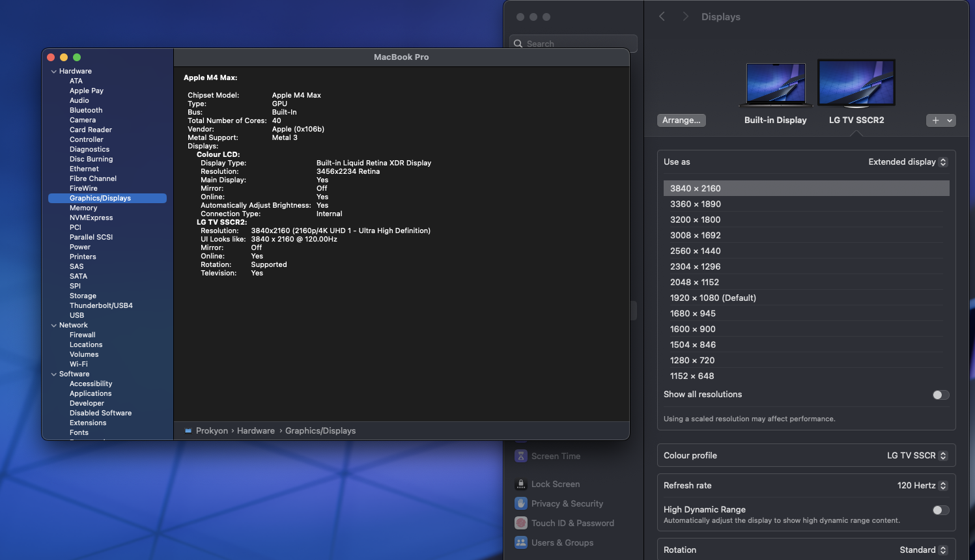Select resolution 1680 × 945

pyautogui.click(x=806, y=313)
